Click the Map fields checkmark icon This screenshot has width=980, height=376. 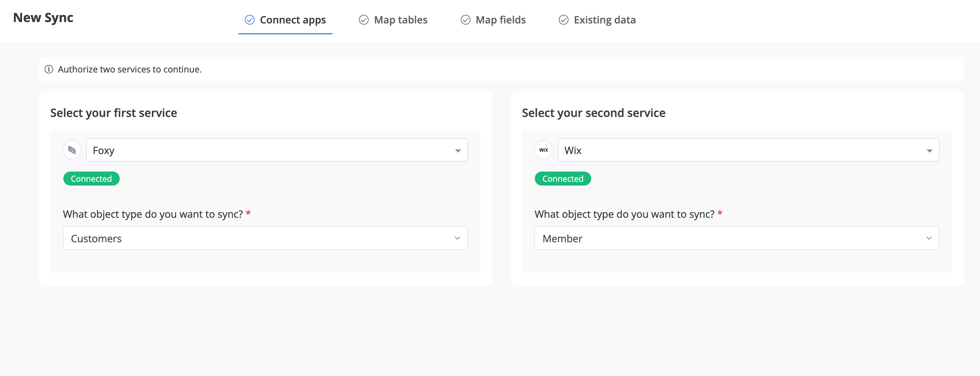465,20
